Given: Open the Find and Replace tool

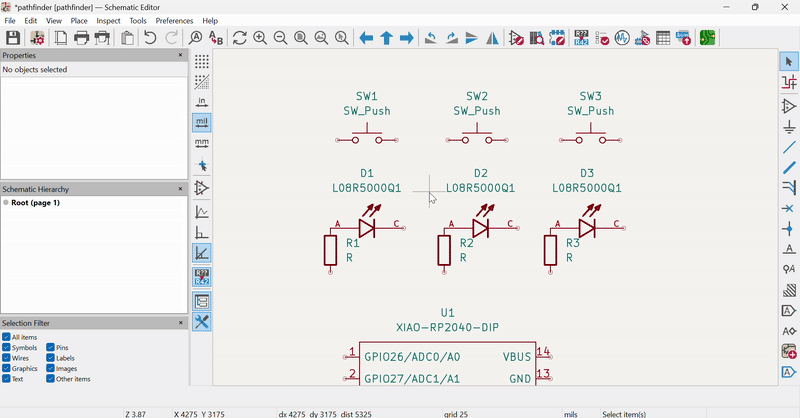Looking at the screenshot, I should coord(216,38).
